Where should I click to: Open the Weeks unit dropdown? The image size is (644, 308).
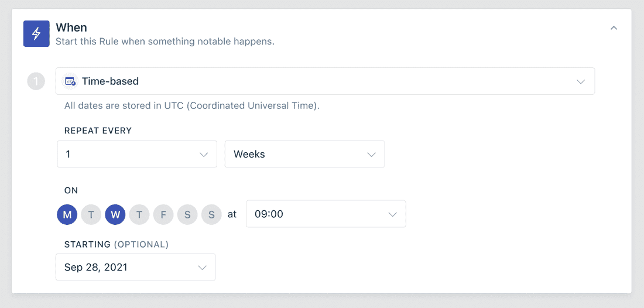[304, 155]
